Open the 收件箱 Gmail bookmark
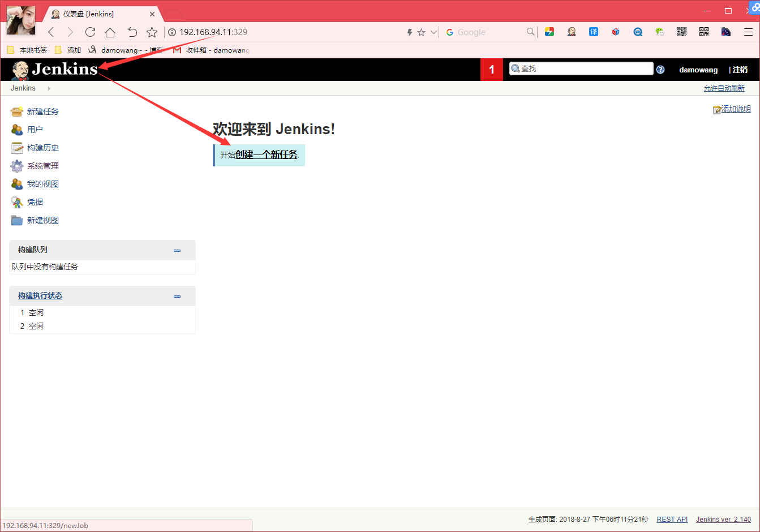Image resolution: width=760 pixels, height=532 pixels. pyautogui.click(x=211, y=50)
